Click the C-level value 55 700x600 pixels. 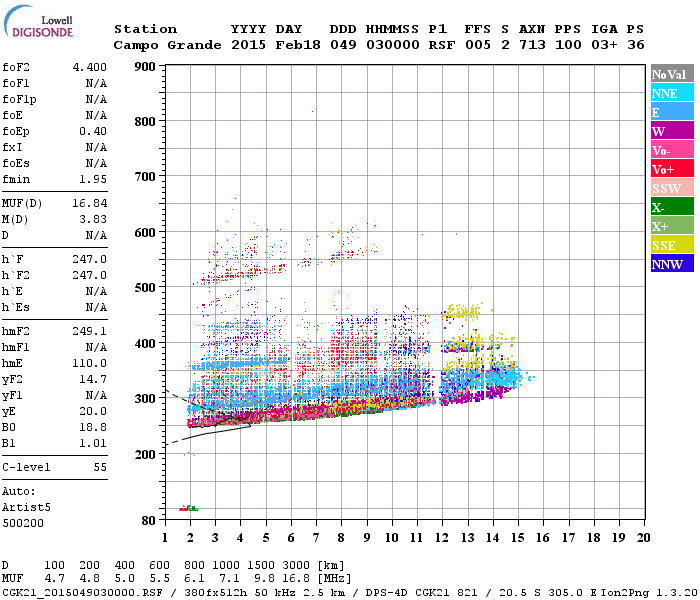pos(100,467)
